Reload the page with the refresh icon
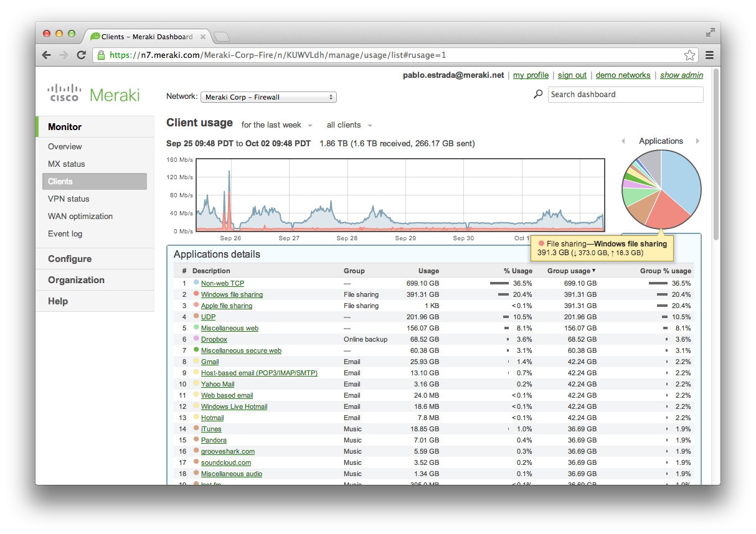 [81, 55]
